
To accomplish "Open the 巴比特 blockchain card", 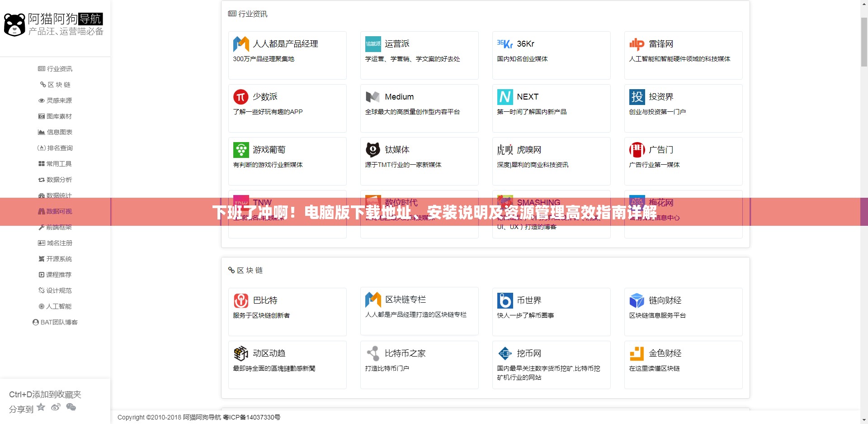I will [x=288, y=312].
